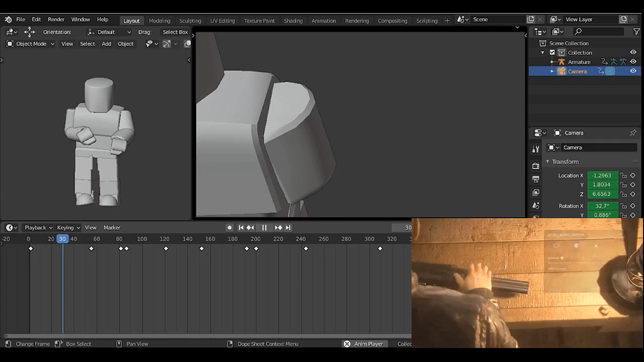Jump to the first frame

241,228
